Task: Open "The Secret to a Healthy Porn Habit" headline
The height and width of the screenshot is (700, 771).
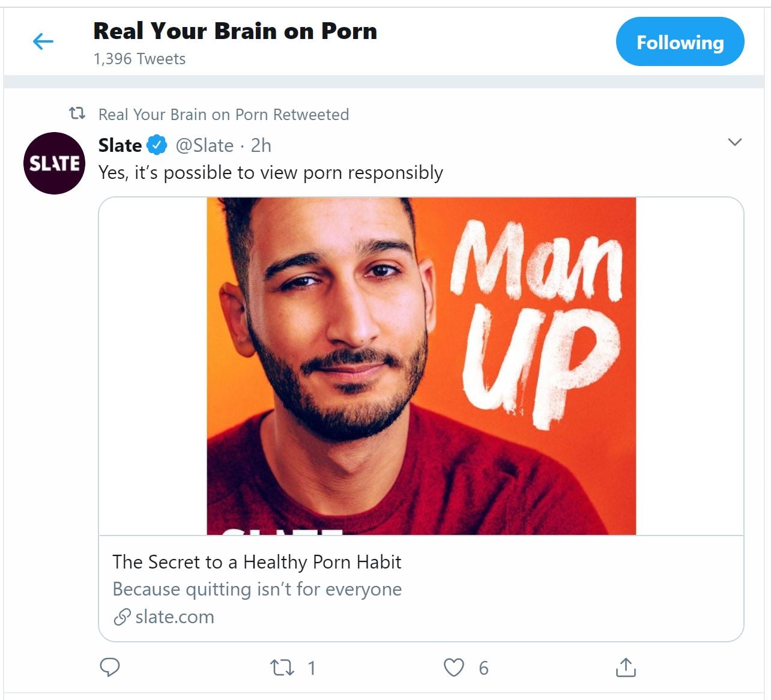Action: click(x=256, y=562)
